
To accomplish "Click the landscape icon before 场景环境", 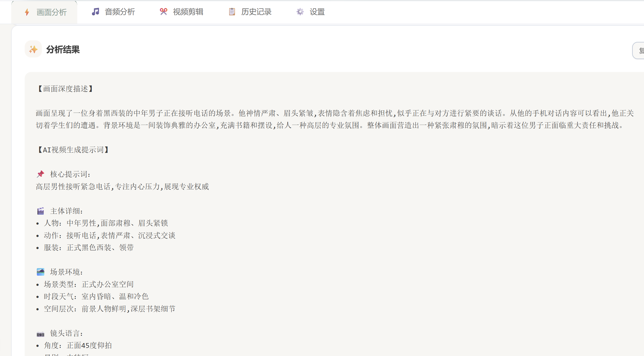I will coord(41,272).
